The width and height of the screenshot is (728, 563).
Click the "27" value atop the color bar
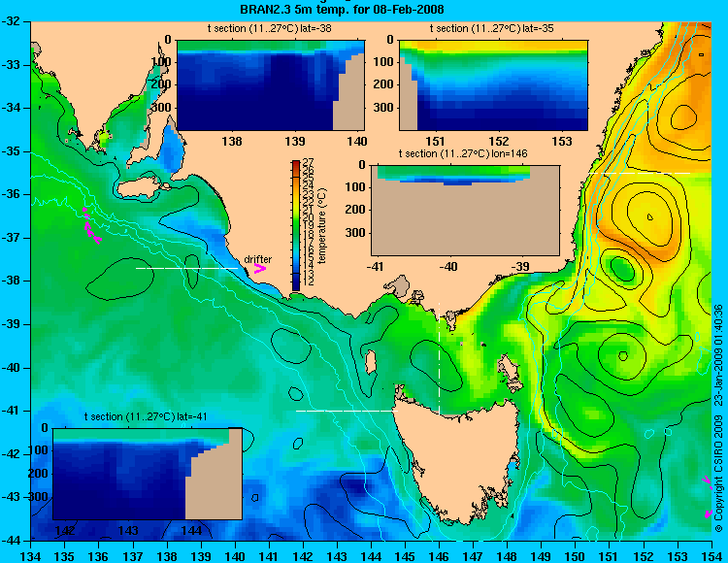[308, 162]
